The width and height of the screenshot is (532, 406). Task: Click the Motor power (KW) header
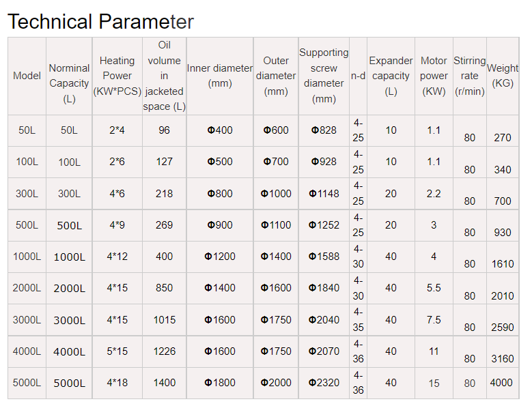pyautogui.click(x=434, y=76)
